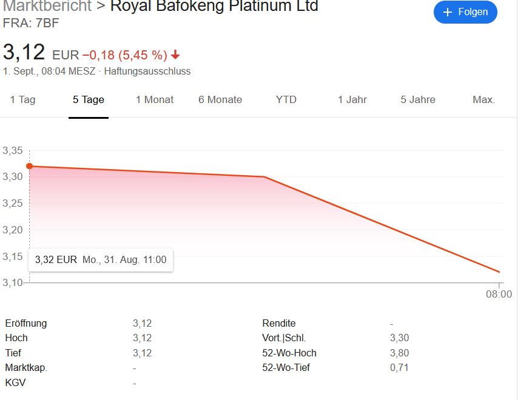Select the 5 Tage tab

(89, 100)
